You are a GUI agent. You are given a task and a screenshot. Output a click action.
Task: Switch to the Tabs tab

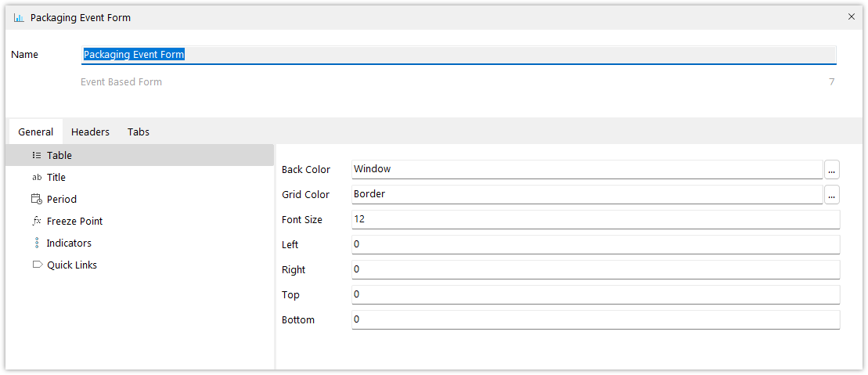tap(139, 132)
